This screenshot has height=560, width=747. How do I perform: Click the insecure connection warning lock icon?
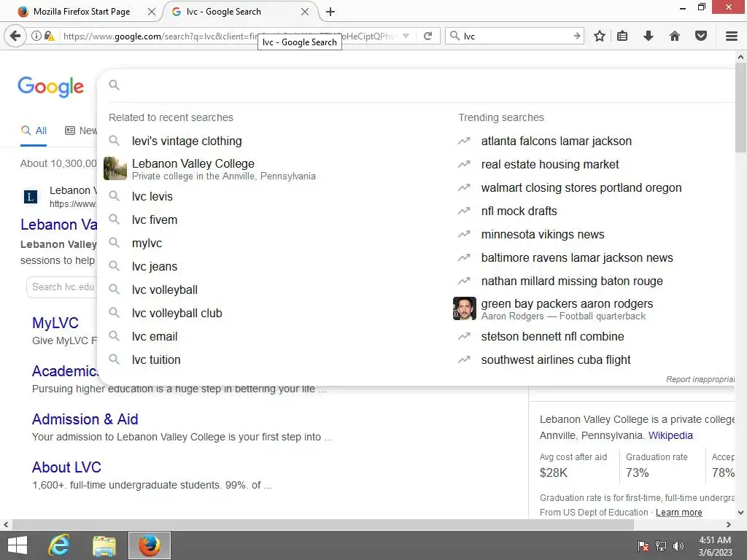49,36
